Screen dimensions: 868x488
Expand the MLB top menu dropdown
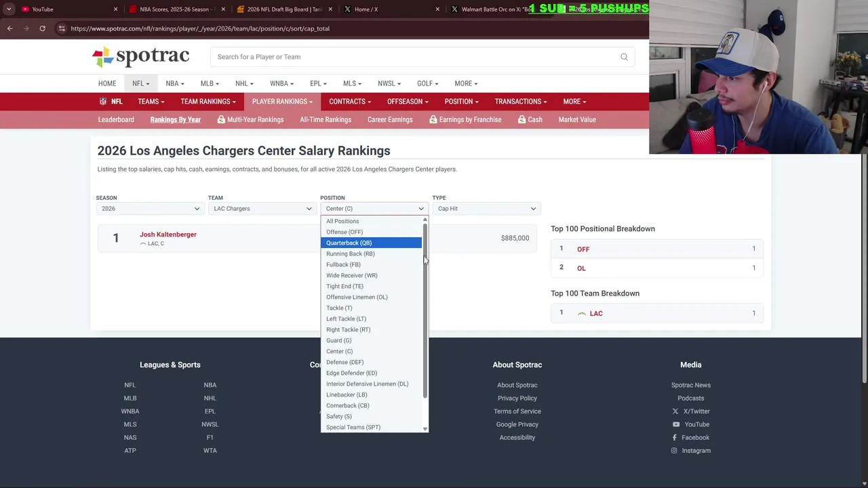coord(210,83)
